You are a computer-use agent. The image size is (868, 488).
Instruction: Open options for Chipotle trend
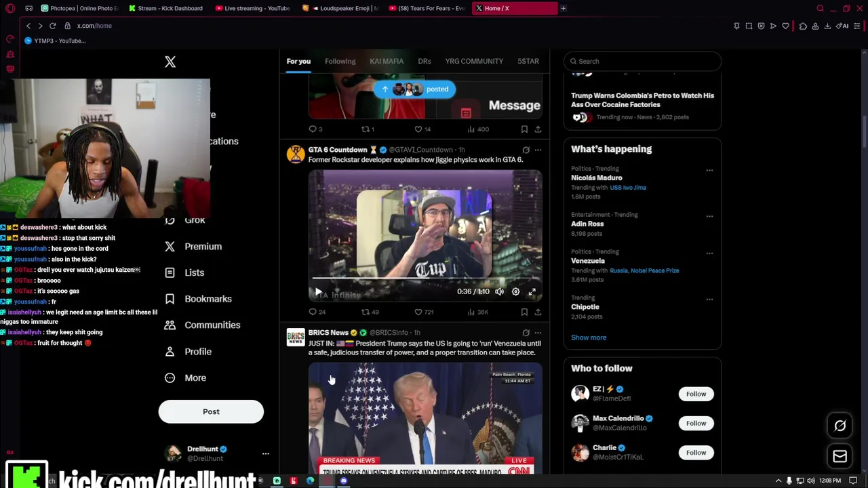point(709,299)
